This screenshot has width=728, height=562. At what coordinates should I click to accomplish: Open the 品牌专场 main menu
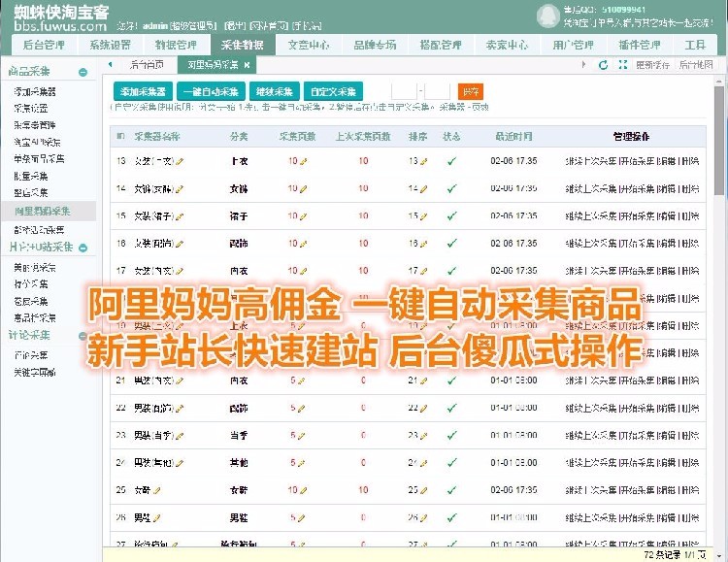point(375,45)
